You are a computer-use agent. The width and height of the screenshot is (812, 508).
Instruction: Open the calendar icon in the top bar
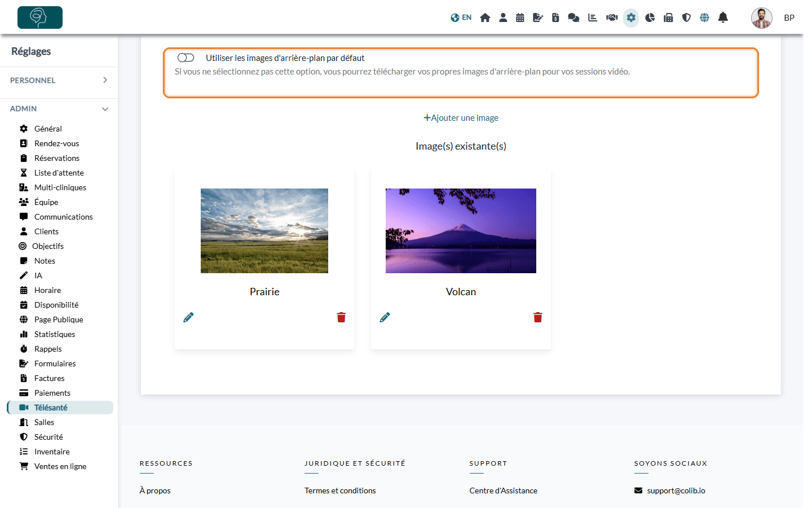[x=520, y=17]
